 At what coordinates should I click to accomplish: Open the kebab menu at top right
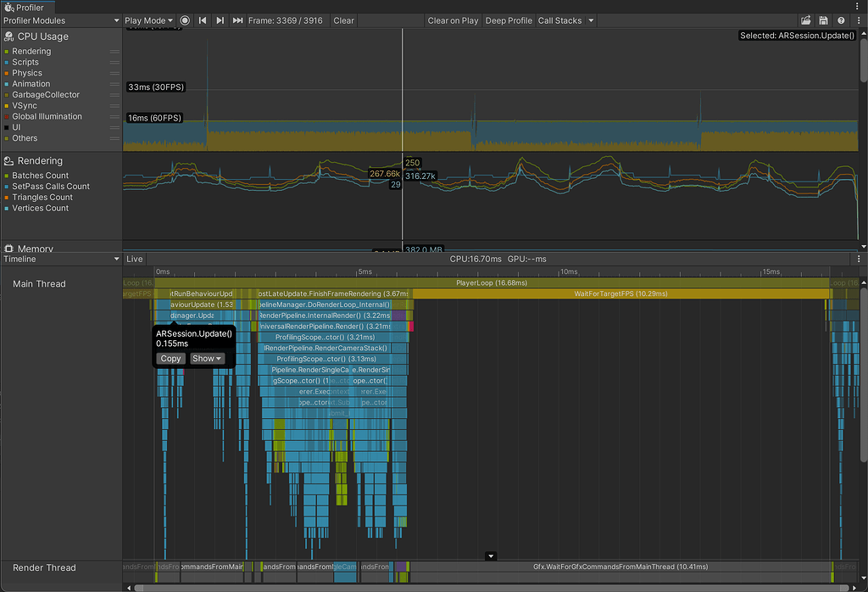pyautogui.click(x=858, y=20)
